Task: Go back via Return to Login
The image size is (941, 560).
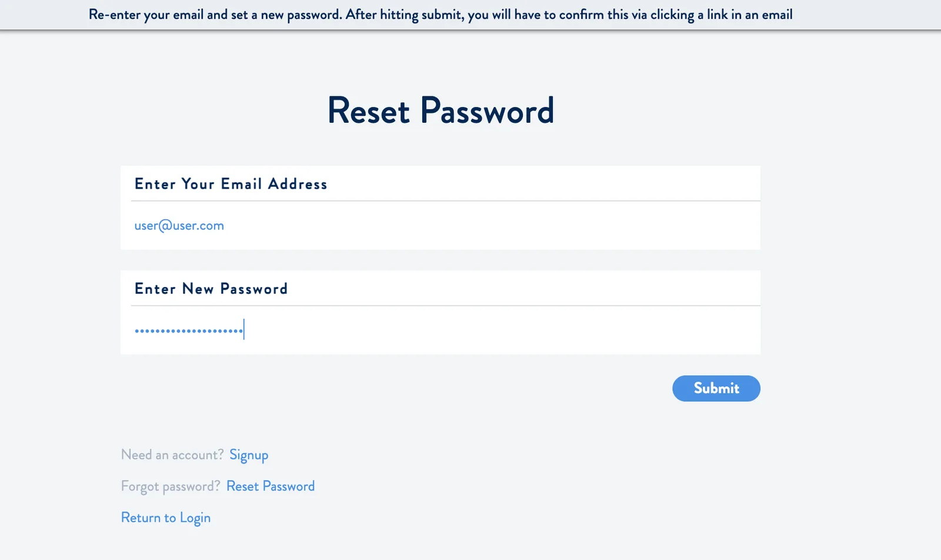Action: click(166, 518)
